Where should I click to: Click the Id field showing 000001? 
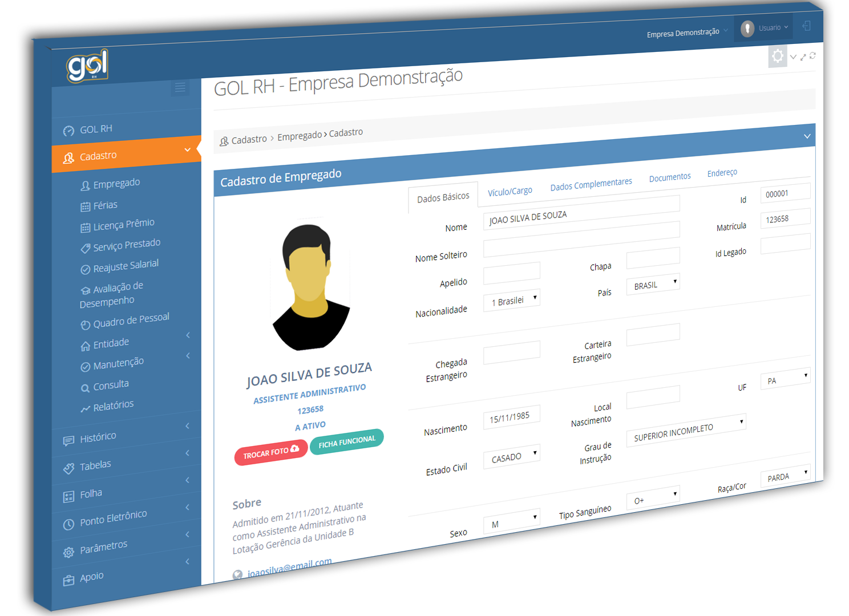tap(785, 193)
